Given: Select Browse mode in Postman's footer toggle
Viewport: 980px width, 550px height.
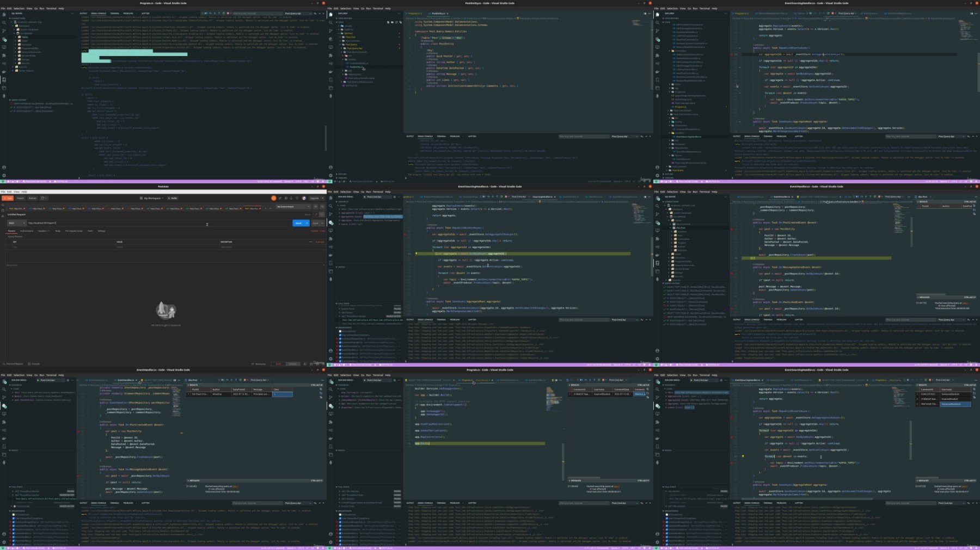Looking at the screenshot, I should [292, 364].
